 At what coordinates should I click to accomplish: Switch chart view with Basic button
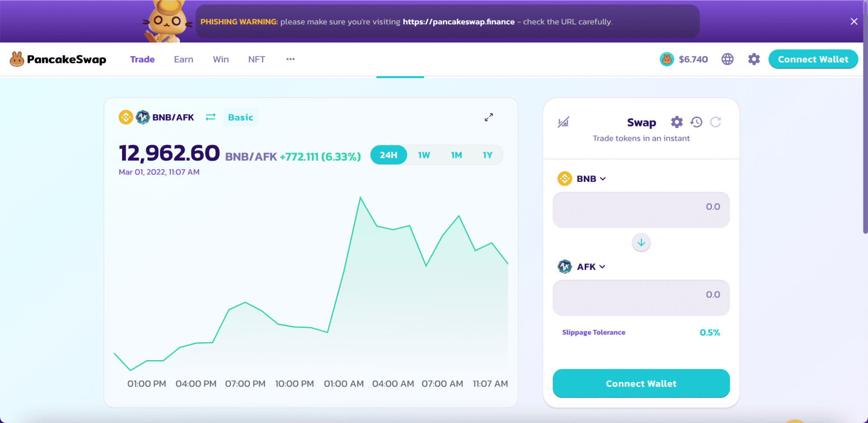pos(241,117)
